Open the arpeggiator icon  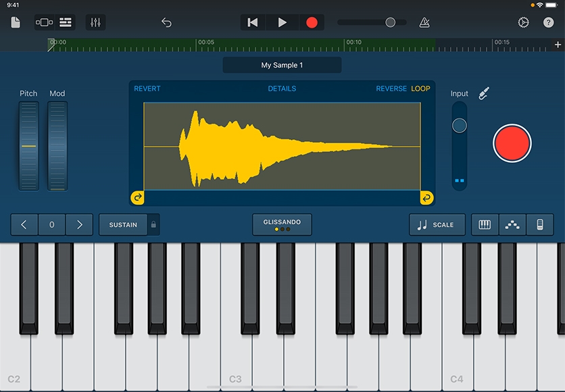(x=512, y=224)
